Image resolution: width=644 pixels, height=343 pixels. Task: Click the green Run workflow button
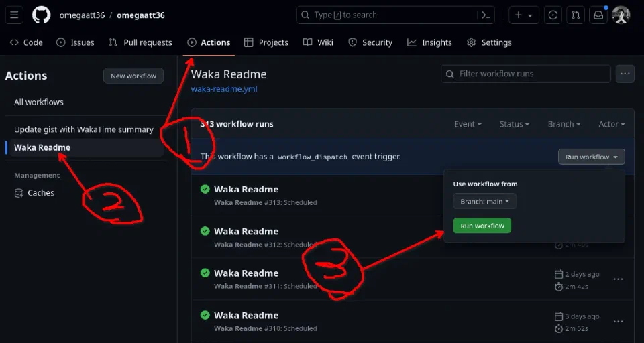(482, 226)
